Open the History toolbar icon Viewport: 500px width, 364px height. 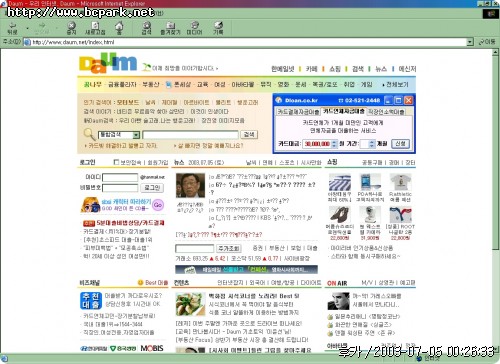(218, 28)
